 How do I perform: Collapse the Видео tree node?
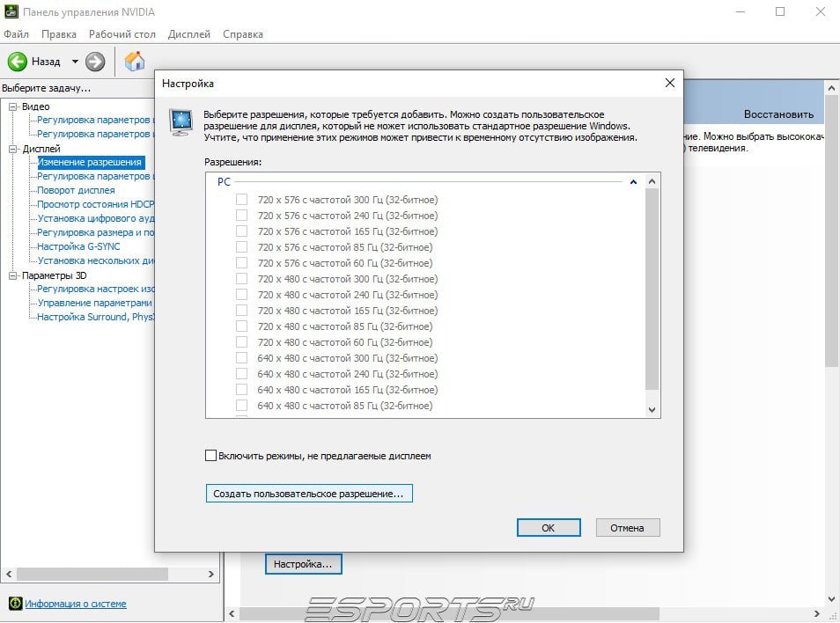click(x=13, y=106)
